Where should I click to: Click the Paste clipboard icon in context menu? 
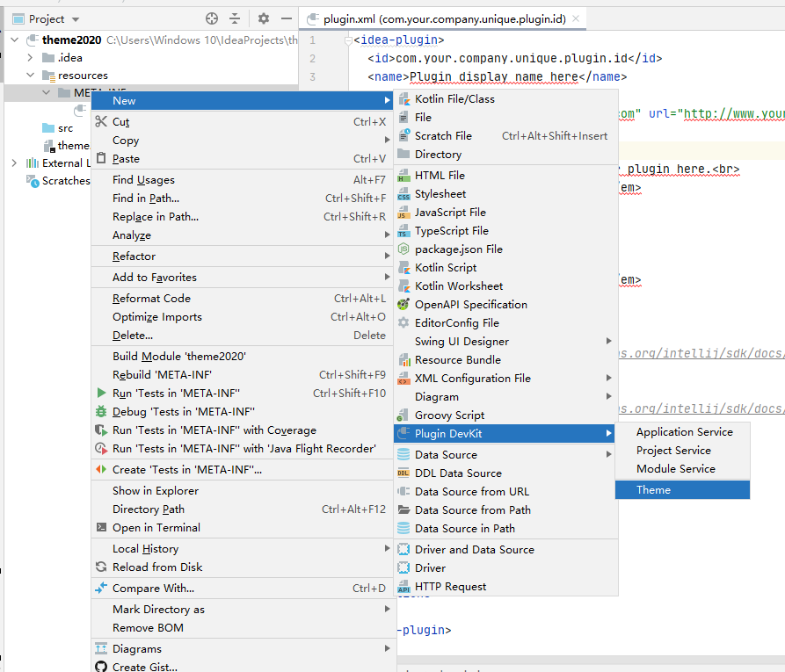pos(101,158)
